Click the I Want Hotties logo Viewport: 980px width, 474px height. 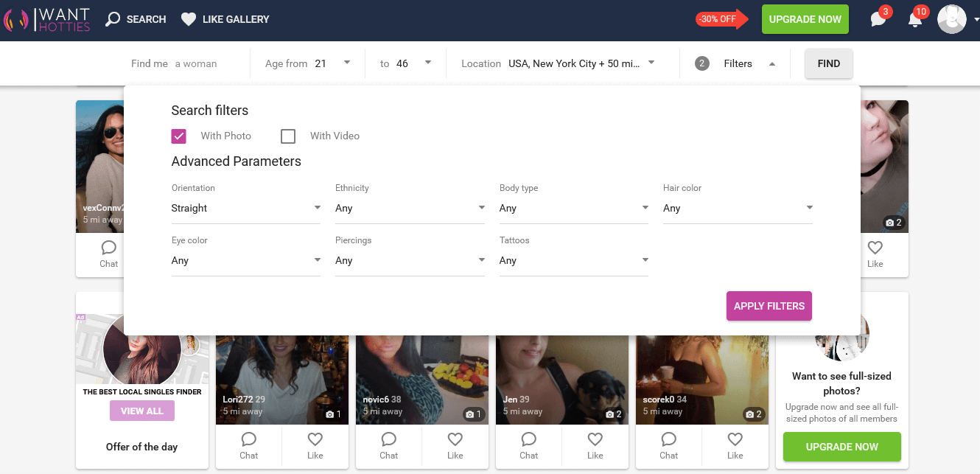tap(48, 19)
